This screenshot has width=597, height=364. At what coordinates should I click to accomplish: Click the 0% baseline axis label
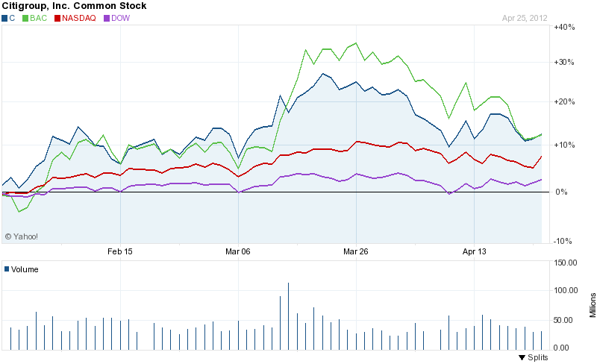tap(563, 192)
